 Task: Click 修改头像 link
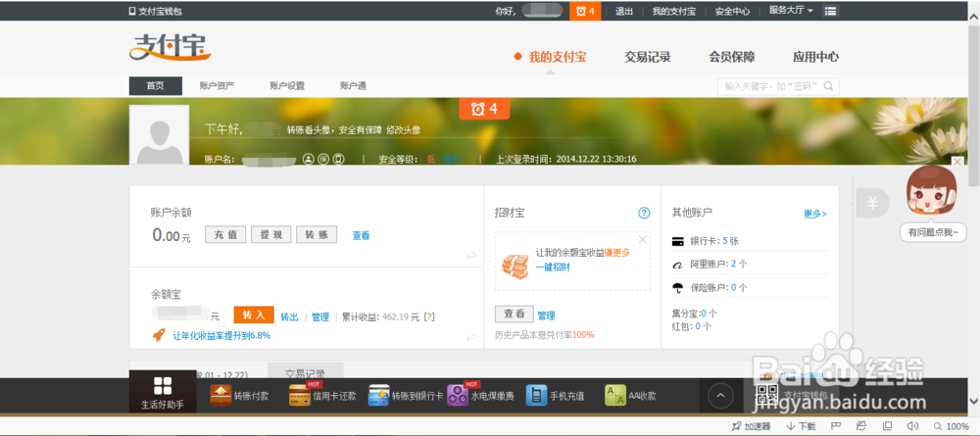[403, 130]
